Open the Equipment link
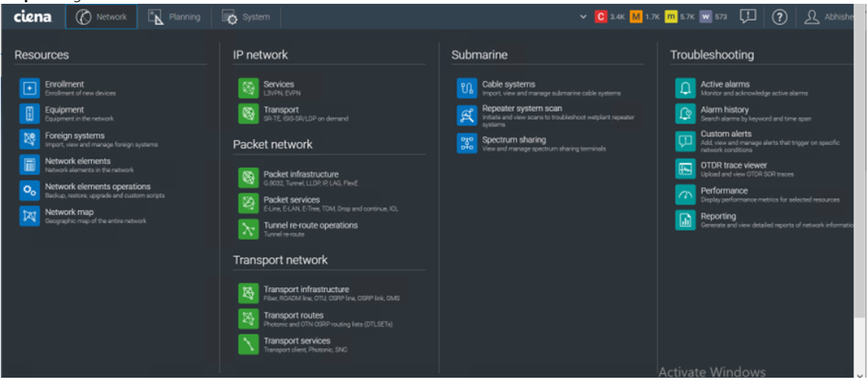Screen dimensions: 868x380 [x=65, y=109]
